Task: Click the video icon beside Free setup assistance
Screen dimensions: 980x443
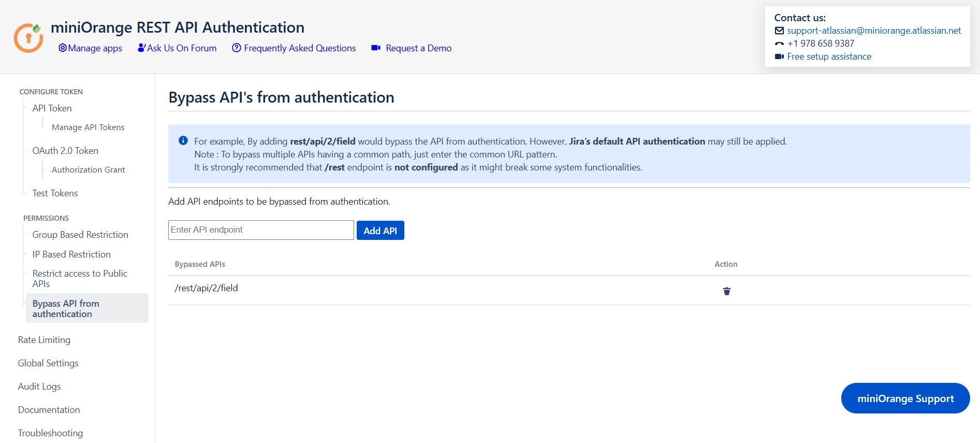Action: click(x=779, y=56)
